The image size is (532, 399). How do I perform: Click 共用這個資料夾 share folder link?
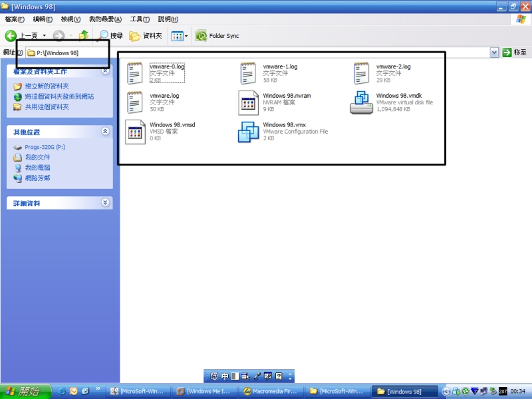click(47, 107)
